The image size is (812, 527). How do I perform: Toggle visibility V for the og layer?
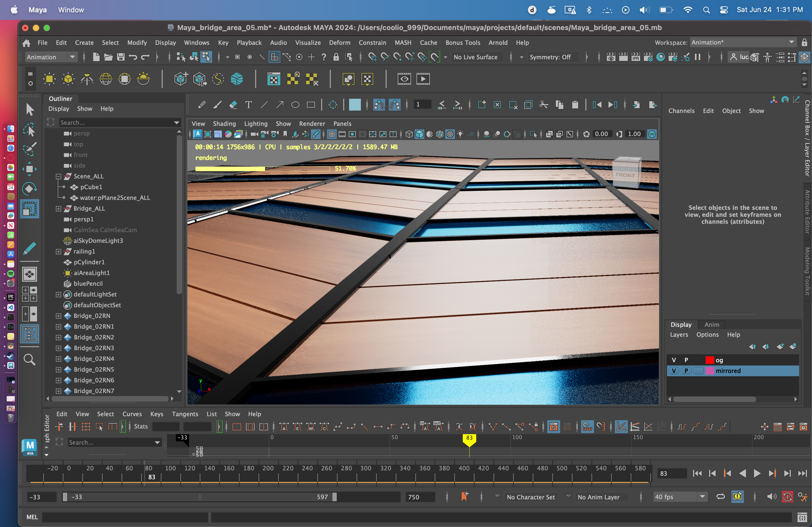[674, 360]
